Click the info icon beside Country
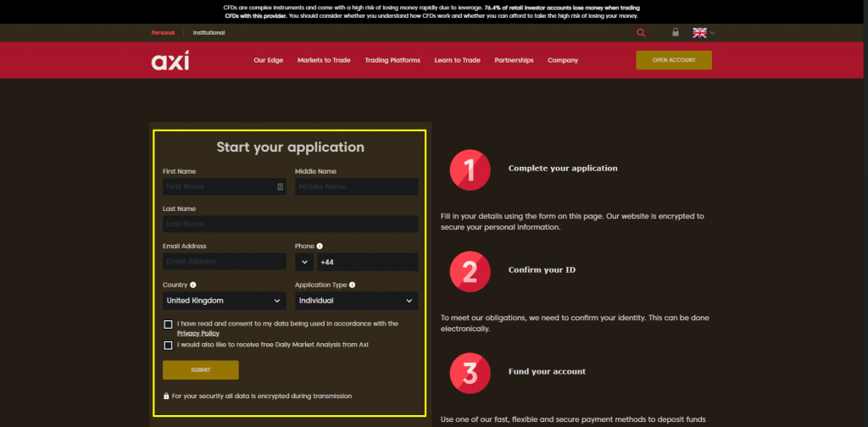 point(193,285)
